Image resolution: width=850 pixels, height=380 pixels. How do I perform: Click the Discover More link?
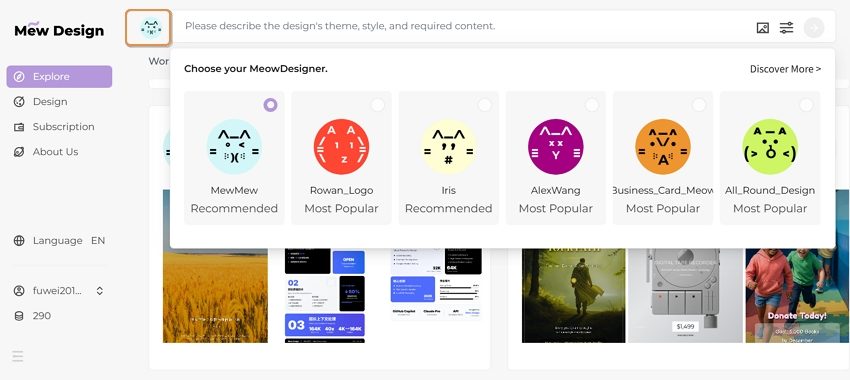785,69
